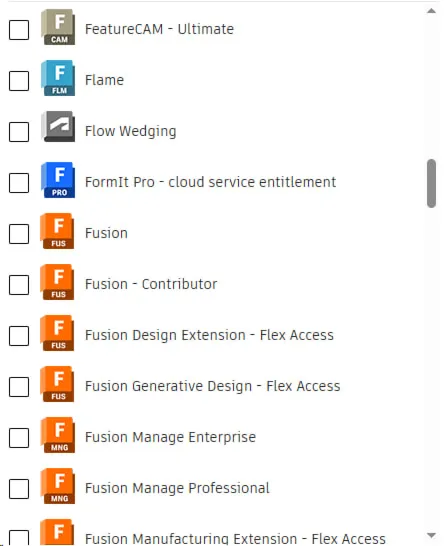Image resolution: width=444 pixels, height=546 pixels.
Task: Click the scrollbar up arrow
Action: [x=431, y=11]
